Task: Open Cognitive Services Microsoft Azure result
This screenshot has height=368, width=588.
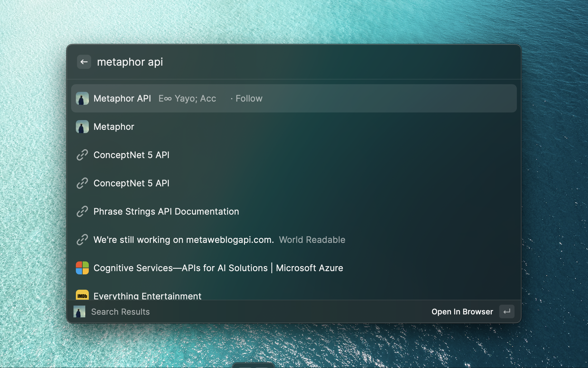Action: (x=218, y=268)
